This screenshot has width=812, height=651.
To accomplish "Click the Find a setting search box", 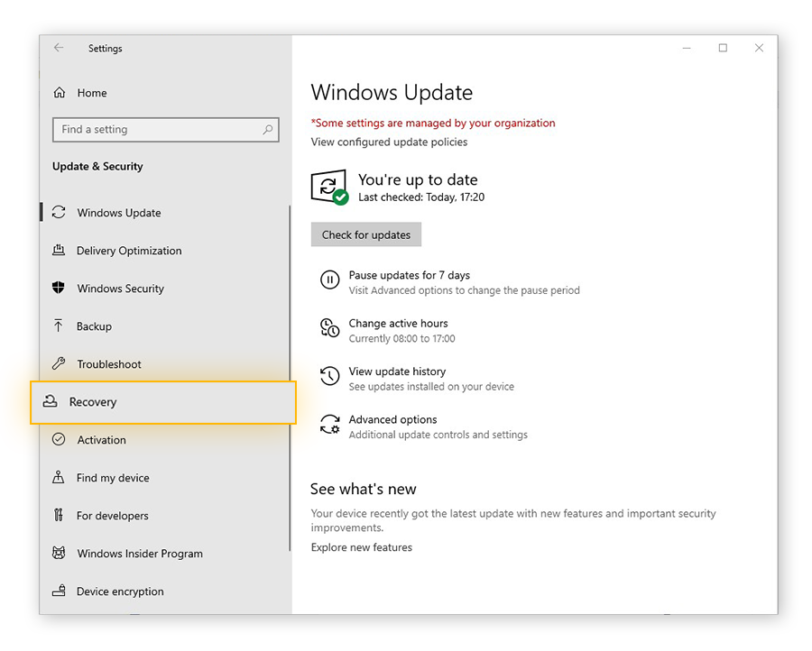I will (158, 130).
